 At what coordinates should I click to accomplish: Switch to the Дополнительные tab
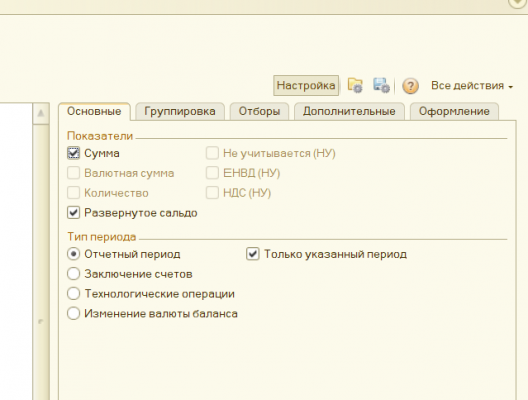point(349,111)
